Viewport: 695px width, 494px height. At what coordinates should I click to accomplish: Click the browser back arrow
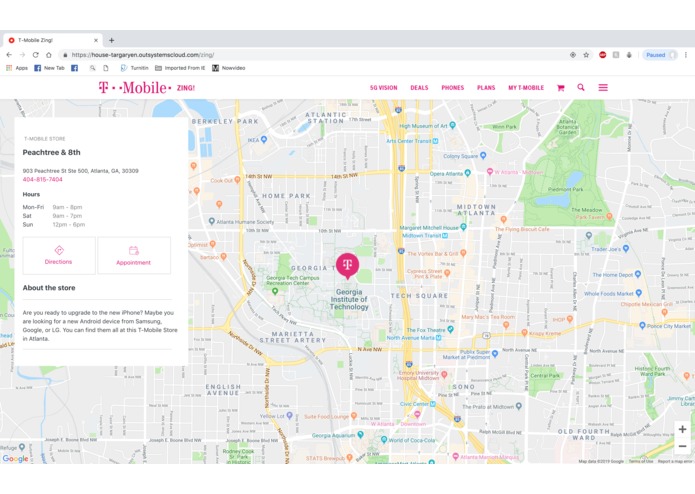9,55
